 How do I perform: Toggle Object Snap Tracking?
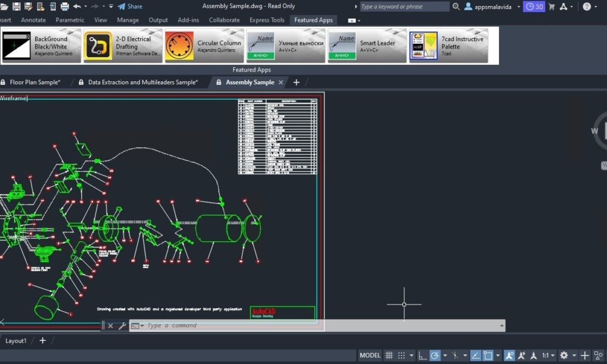475,355
